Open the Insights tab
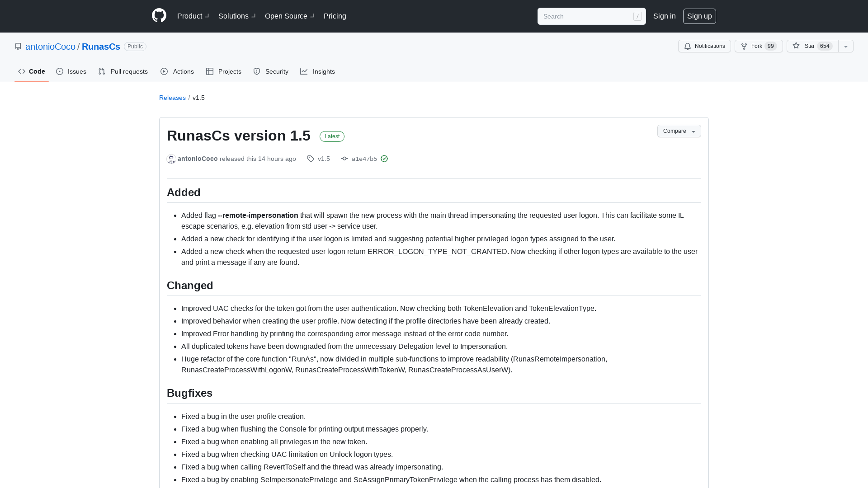 [x=318, y=71]
